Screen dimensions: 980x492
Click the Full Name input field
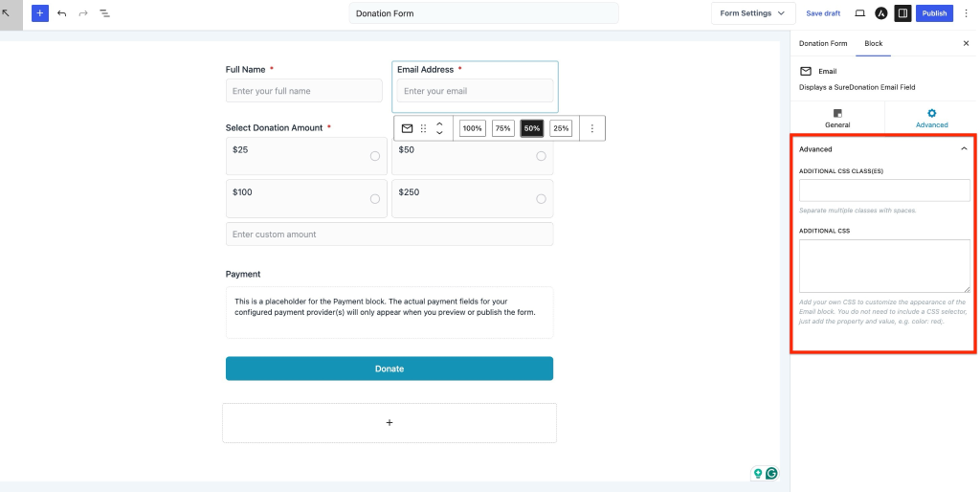click(x=303, y=91)
